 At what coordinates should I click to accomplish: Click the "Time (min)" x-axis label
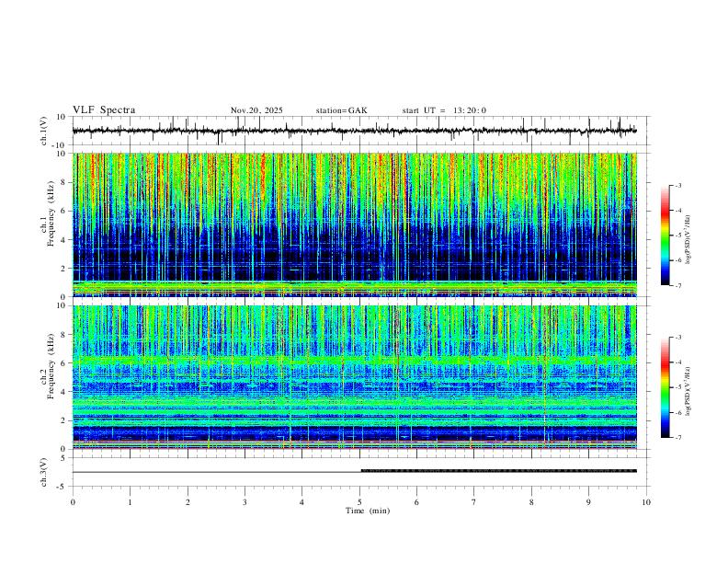[368, 511]
